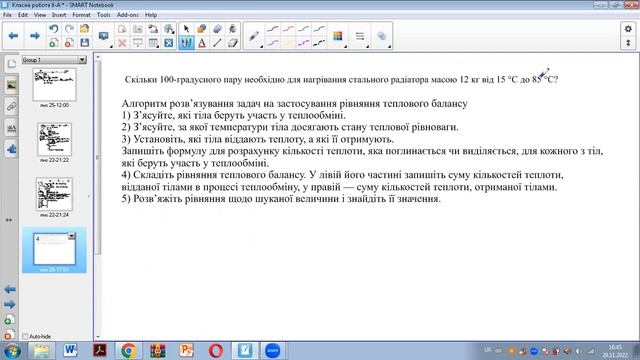Select the Shapes tool
Screen dimensions: 640x360
[202, 29]
